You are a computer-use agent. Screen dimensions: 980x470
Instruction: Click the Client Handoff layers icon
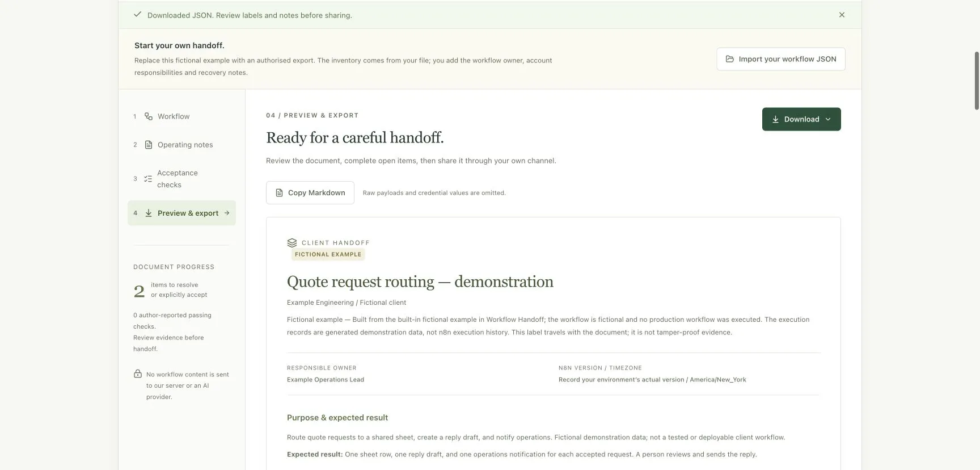tap(292, 243)
